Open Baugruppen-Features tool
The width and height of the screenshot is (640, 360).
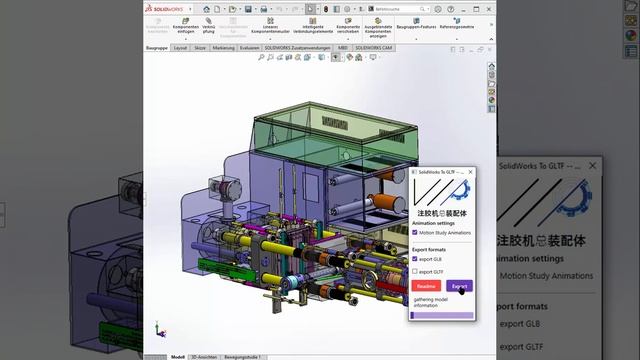[x=416, y=24]
